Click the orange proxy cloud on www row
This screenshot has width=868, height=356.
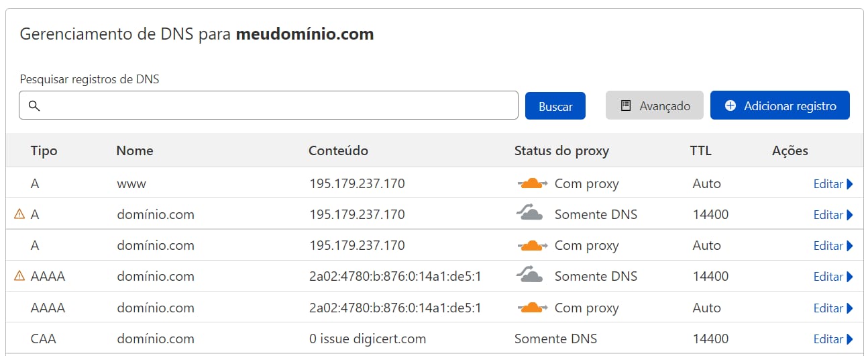533,183
